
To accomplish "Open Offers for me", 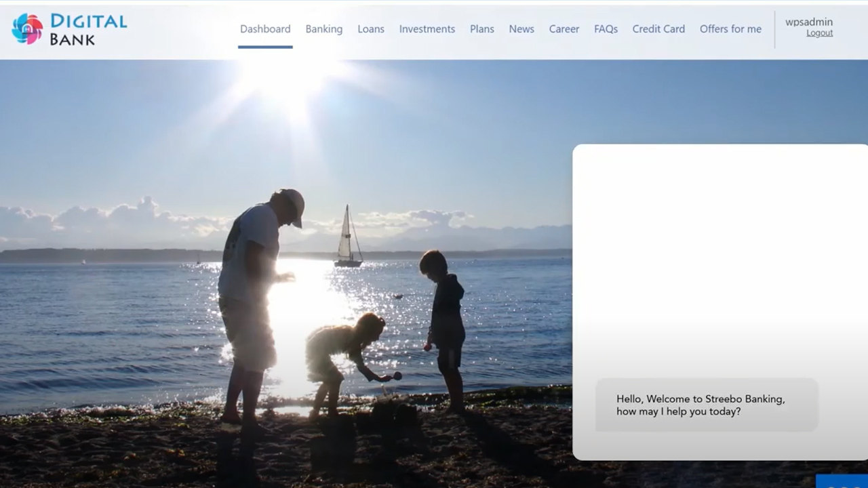I will (730, 29).
